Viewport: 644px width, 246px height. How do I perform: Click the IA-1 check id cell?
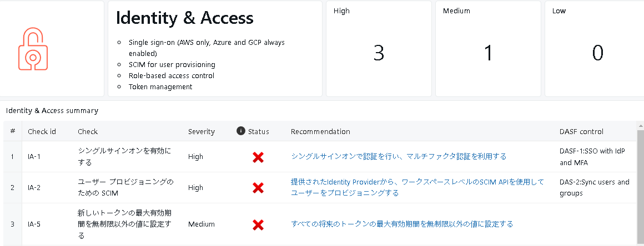coord(34,157)
